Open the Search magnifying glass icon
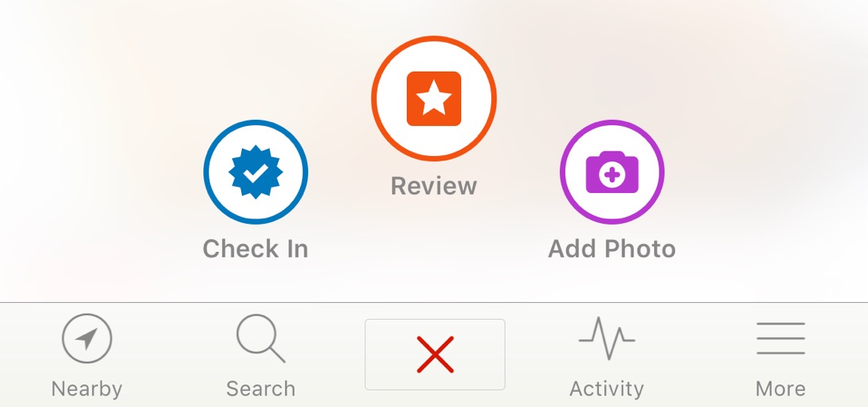The image size is (868, 407). pyautogui.click(x=261, y=338)
